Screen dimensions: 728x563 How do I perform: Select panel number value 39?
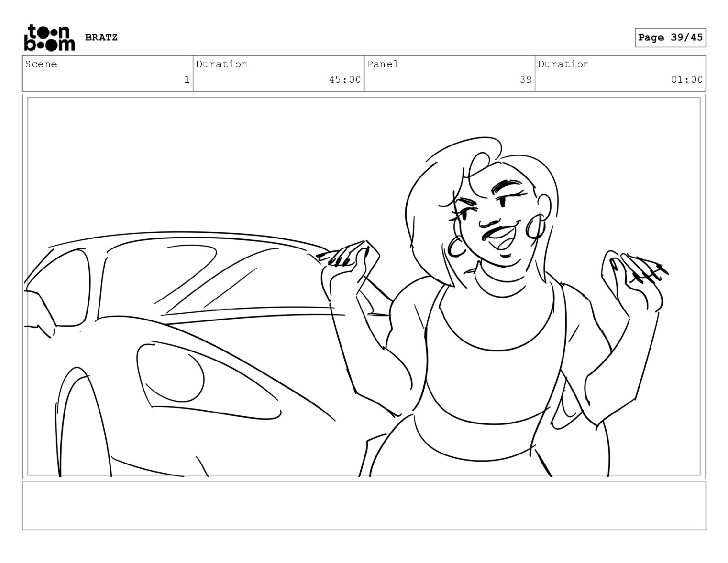pyautogui.click(x=526, y=80)
